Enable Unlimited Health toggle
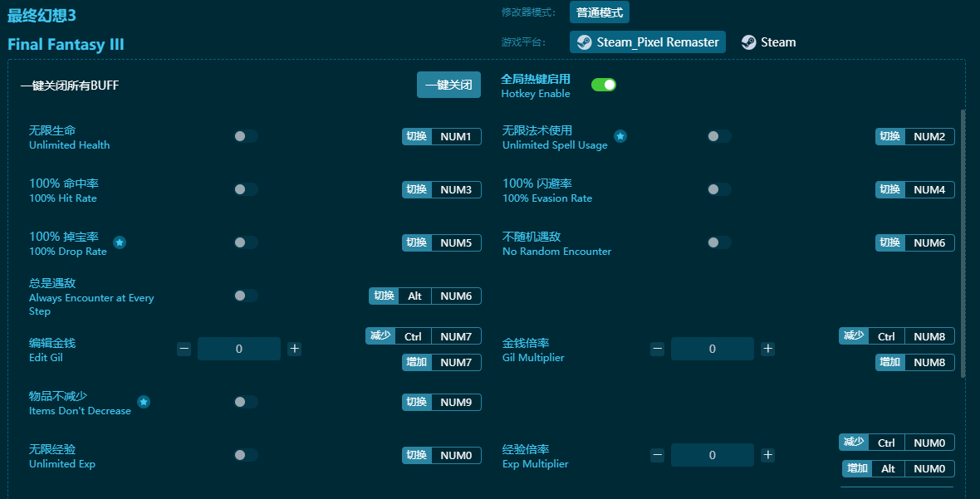This screenshot has width=980, height=499. tap(246, 136)
